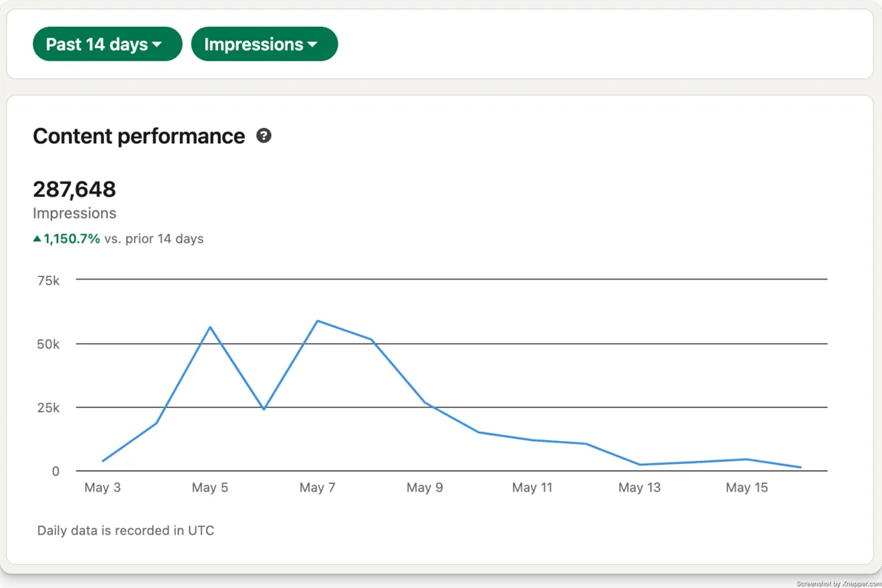
Task: Click the May 7 peak data point
Action: tap(318, 322)
